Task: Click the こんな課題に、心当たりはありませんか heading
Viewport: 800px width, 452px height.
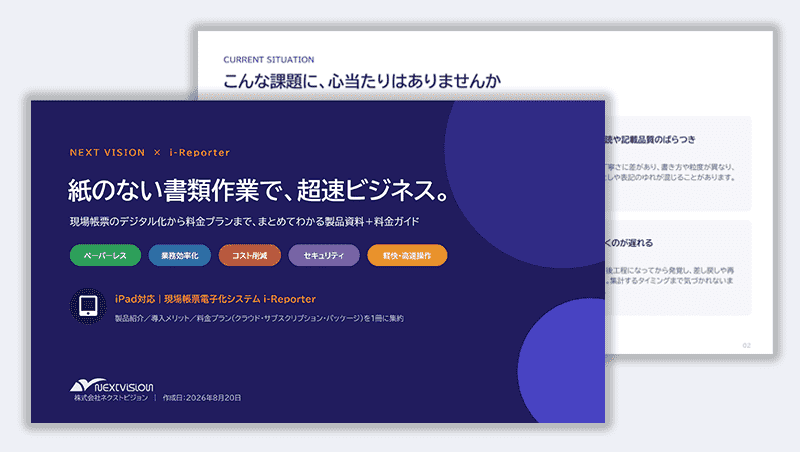Action: pos(362,81)
